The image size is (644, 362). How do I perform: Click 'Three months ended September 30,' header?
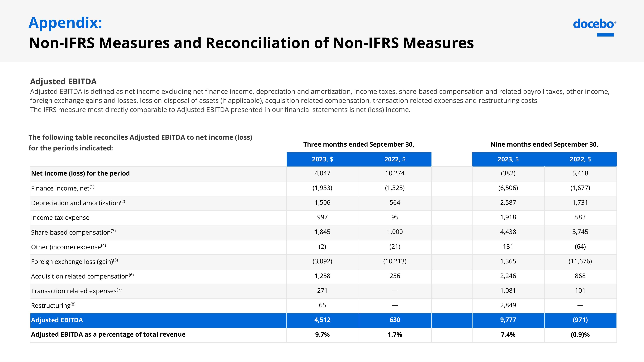[359, 144]
